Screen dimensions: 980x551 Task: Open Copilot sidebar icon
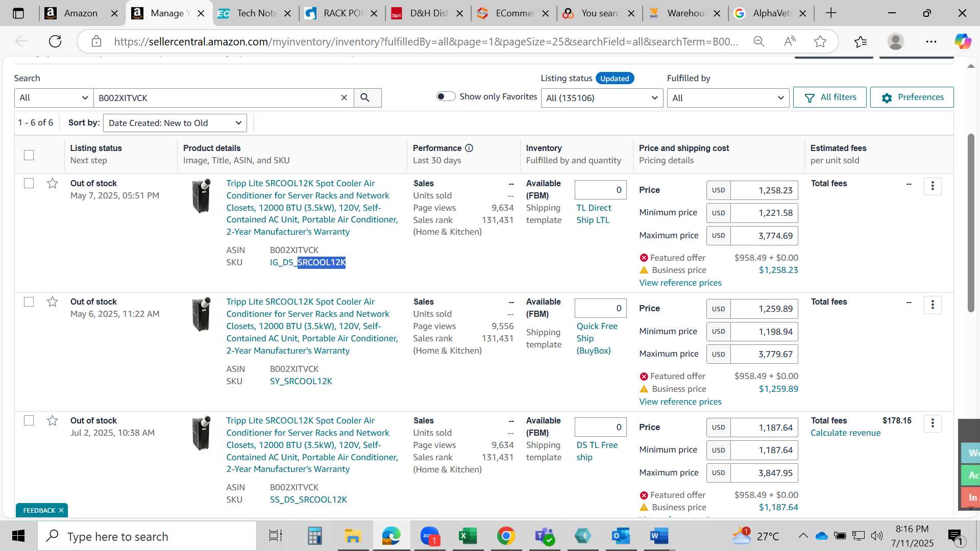click(x=963, y=41)
